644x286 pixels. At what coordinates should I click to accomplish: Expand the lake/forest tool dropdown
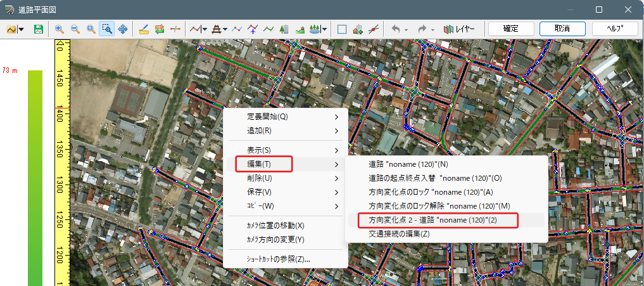[325, 29]
